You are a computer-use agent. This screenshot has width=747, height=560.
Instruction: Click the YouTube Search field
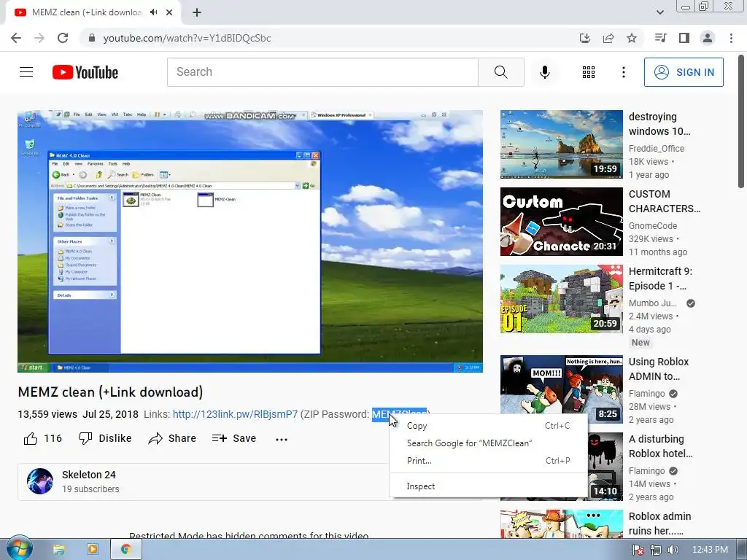point(322,72)
